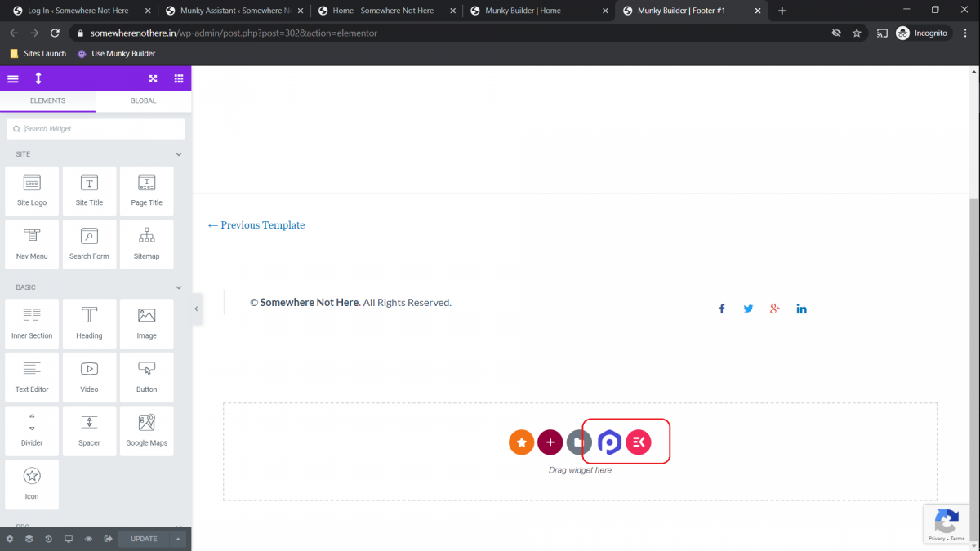This screenshot has height=551, width=980.
Task: Open History icon in bottom toolbar
Action: [x=48, y=539]
